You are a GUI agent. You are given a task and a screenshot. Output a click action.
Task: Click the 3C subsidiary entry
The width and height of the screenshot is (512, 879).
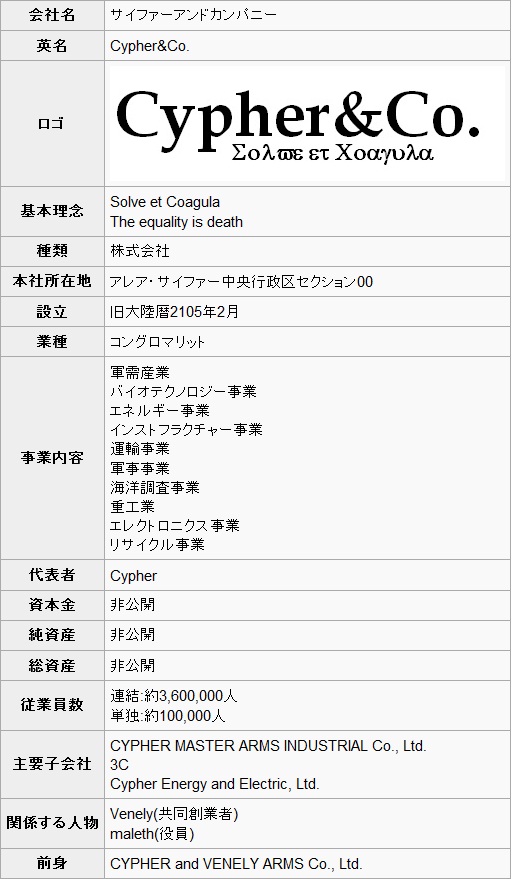tap(119, 765)
